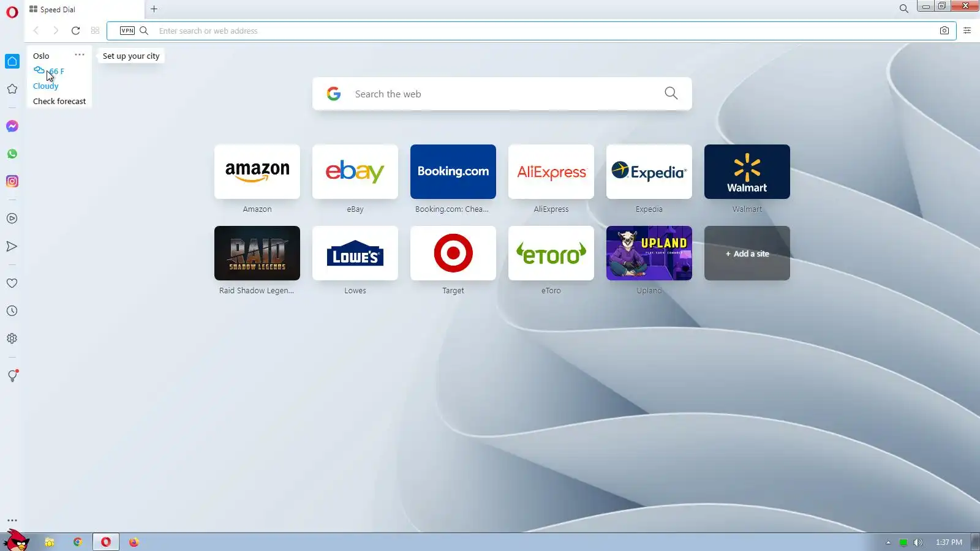Viewport: 980px width, 551px height.
Task: Open History clock icon in sidebar
Action: [12, 311]
